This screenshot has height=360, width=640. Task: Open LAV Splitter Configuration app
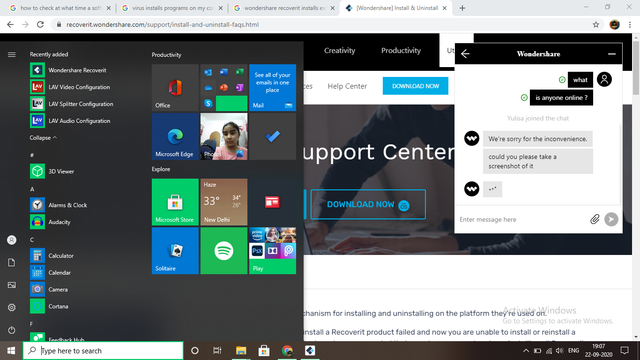[72, 104]
